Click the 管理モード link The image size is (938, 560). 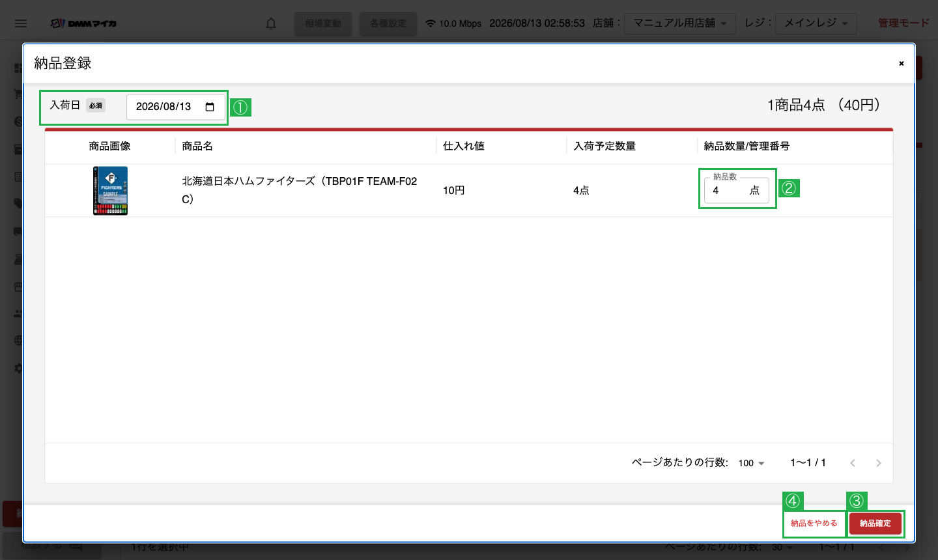903,23
